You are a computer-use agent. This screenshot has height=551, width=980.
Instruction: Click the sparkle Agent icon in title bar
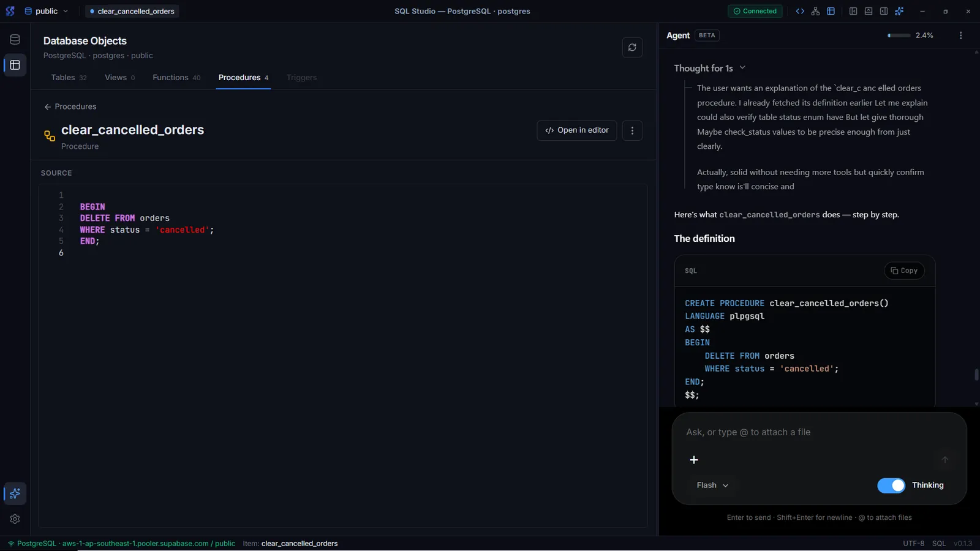(x=899, y=11)
